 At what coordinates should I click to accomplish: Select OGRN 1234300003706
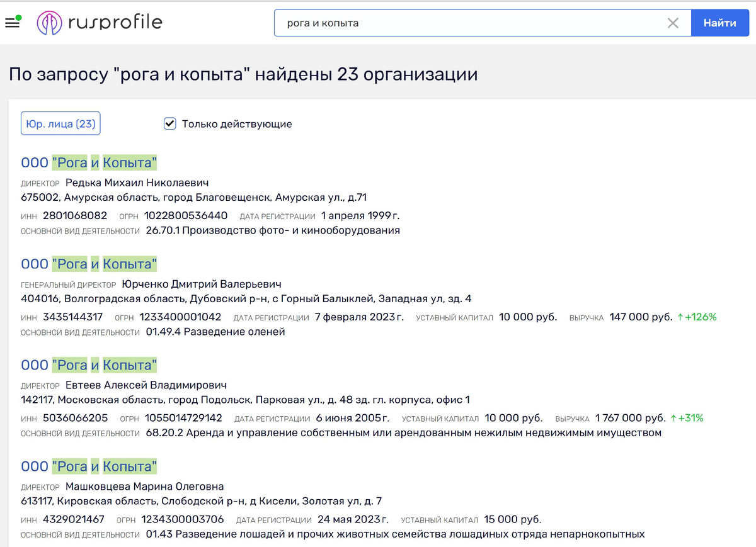[x=183, y=519]
